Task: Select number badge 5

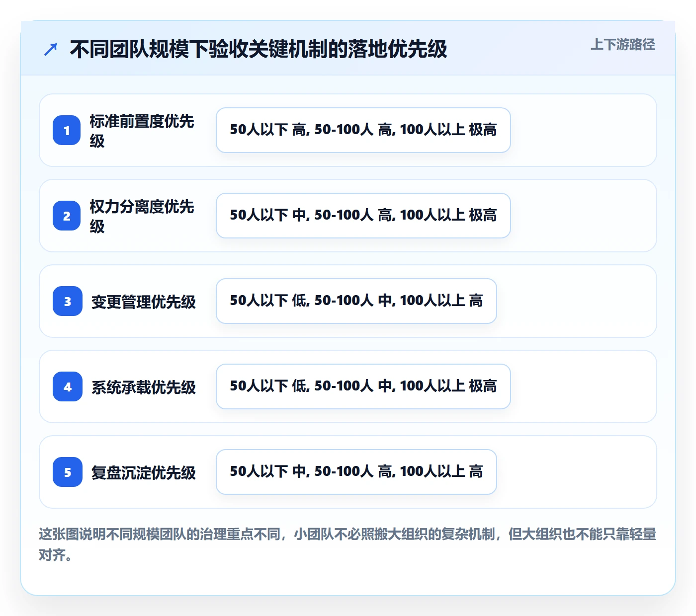Action: [68, 472]
